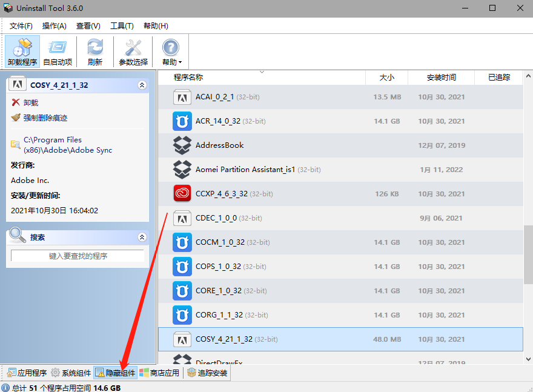Click the ACAI_0_2_1 program icon
The image size is (533, 392).
tap(182, 97)
